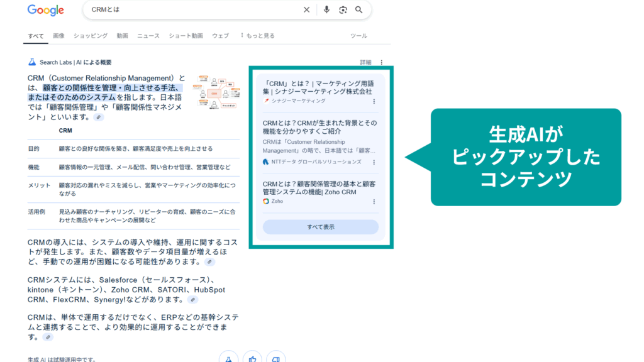The width and height of the screenshot is (644, 362).
Task: Switch to the 画像 tab
Action: click(x=58, y=36)
